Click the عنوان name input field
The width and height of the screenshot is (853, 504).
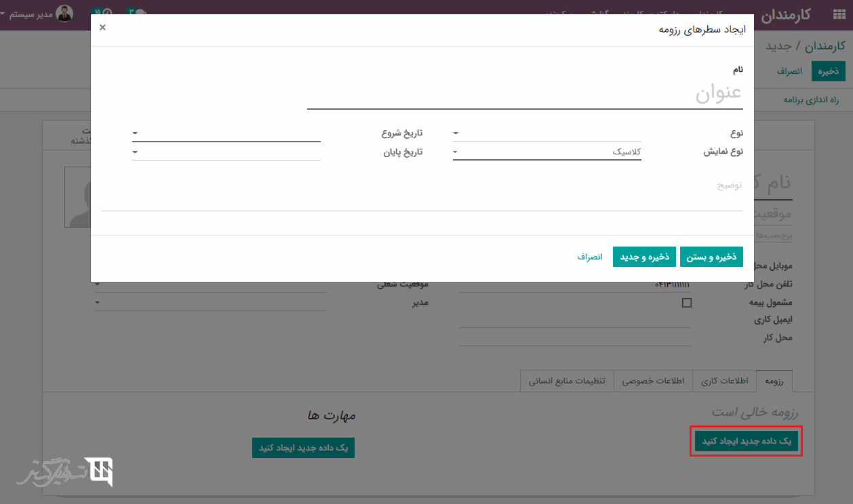(x=524, y=93)
